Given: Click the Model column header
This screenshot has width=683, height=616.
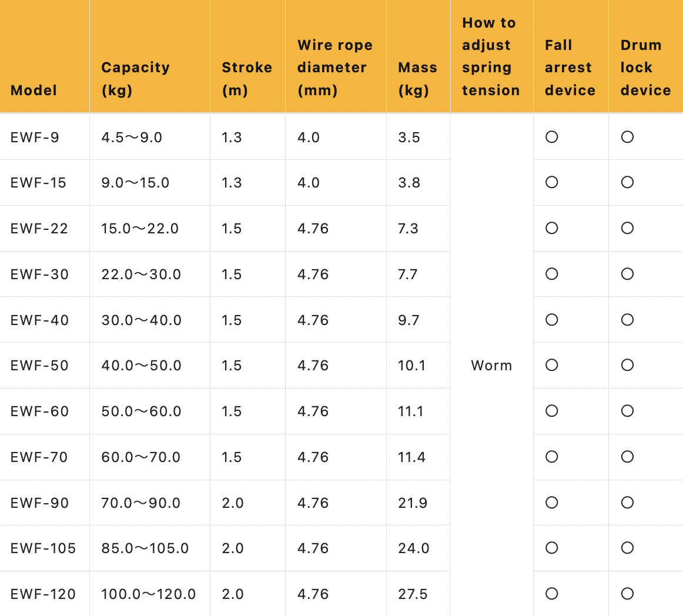Looking at the screenshot, I should [x=34, y=91].
